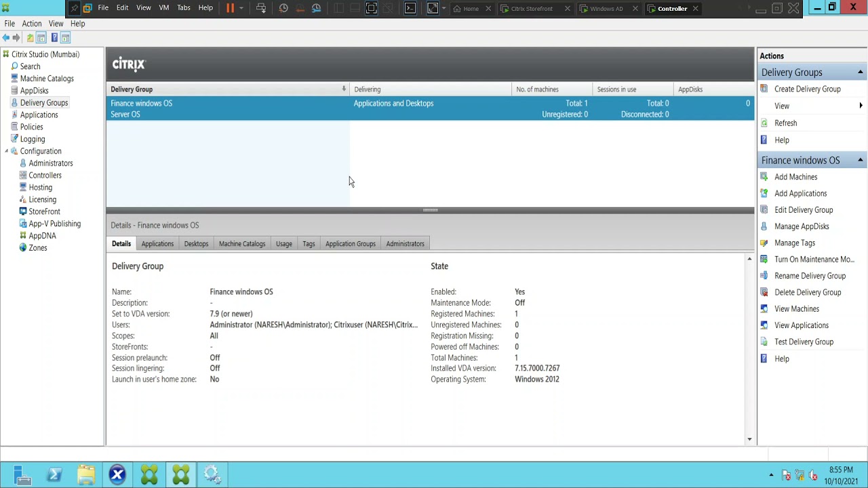Open File Explorer from the Windows taskbar

click(x=86, y=475)
